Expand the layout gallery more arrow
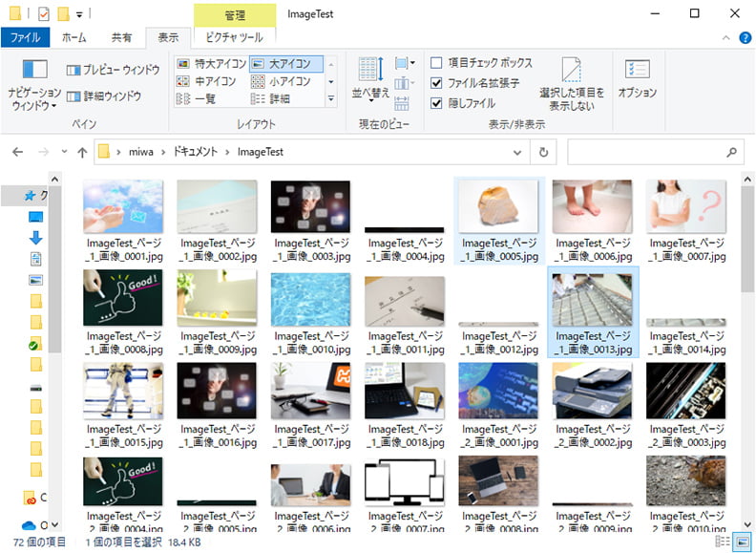 tap(331, 99)
